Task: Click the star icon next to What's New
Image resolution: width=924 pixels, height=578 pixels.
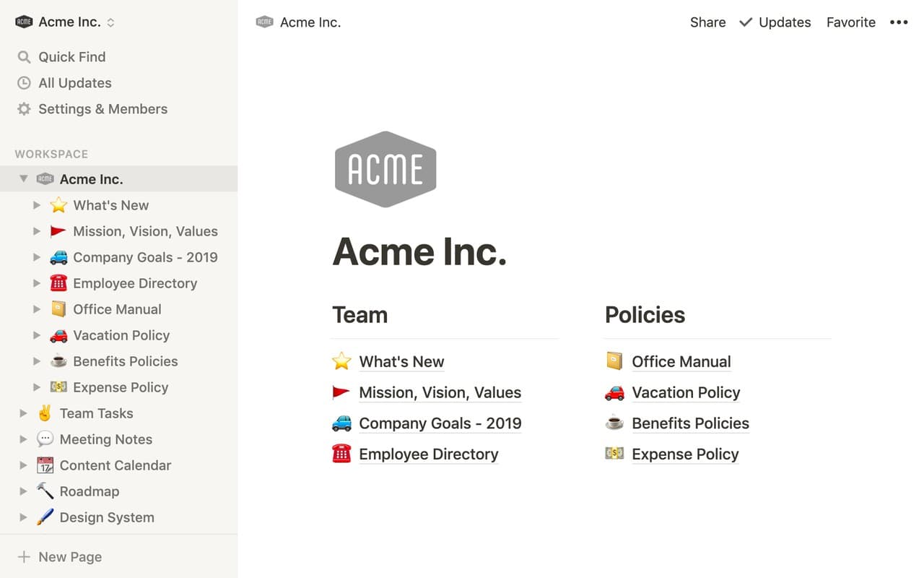Action: pos(58,204)
